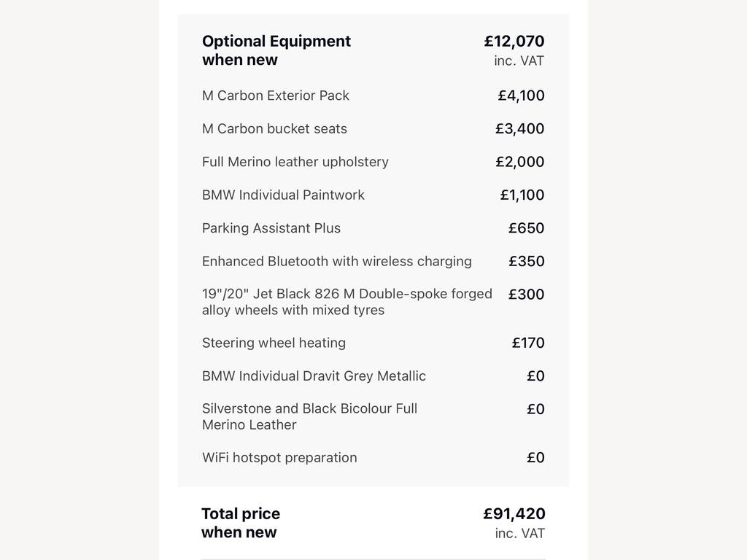Screen dimensions: 747x560
Task: Select Full Merino leather upholstery entry
Action: coord(295,162)
